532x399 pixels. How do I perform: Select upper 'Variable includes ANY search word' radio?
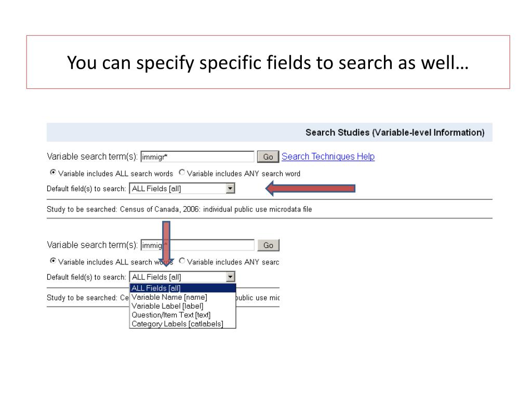(x=182, y=172)
